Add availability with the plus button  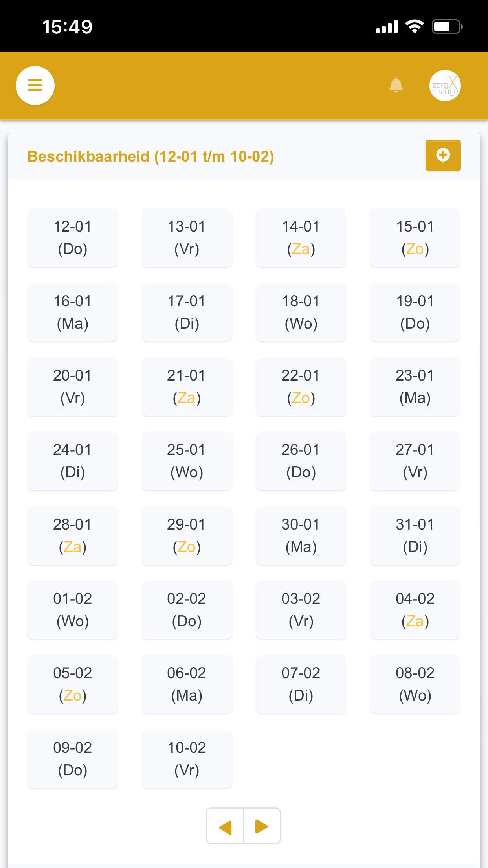tap(443, 155)
